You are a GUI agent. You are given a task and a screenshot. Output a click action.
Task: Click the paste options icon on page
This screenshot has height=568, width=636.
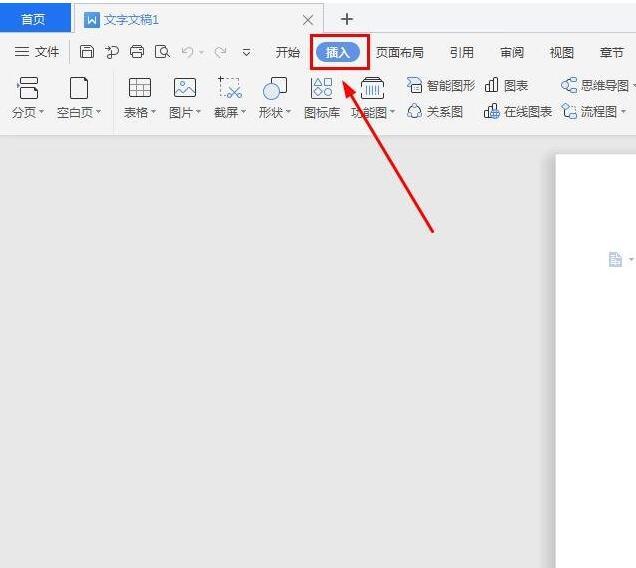tap(615, 260)
